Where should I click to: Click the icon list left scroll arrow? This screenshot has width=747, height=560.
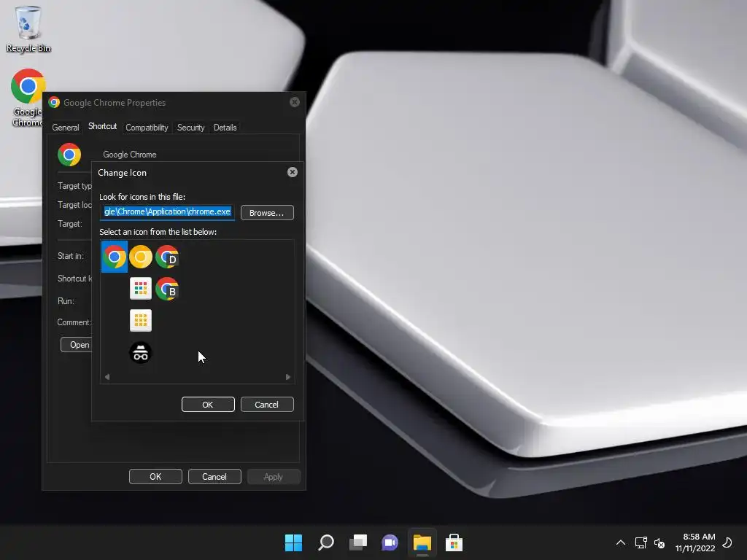tap(107, 377)
